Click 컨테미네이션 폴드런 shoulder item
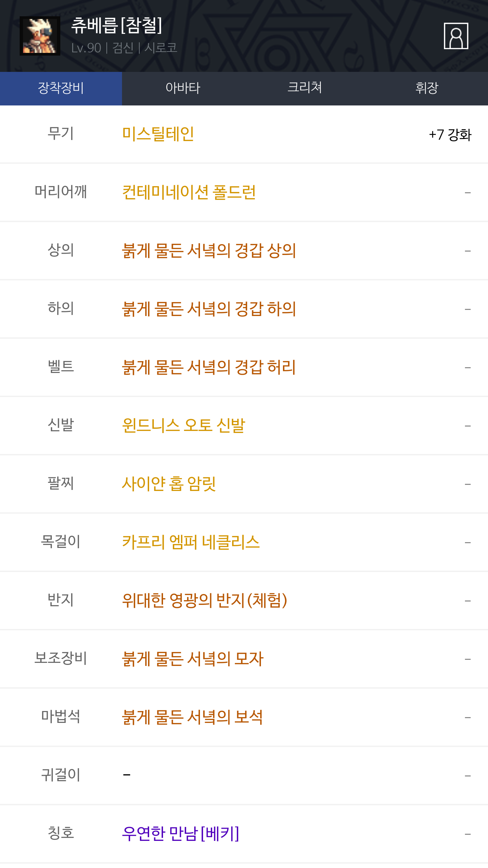The image size is (488, 868). click(189, 193)
